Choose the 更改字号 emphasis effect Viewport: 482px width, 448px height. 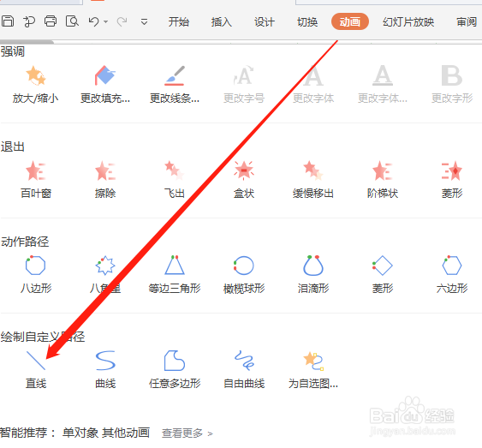coord(244,84)
